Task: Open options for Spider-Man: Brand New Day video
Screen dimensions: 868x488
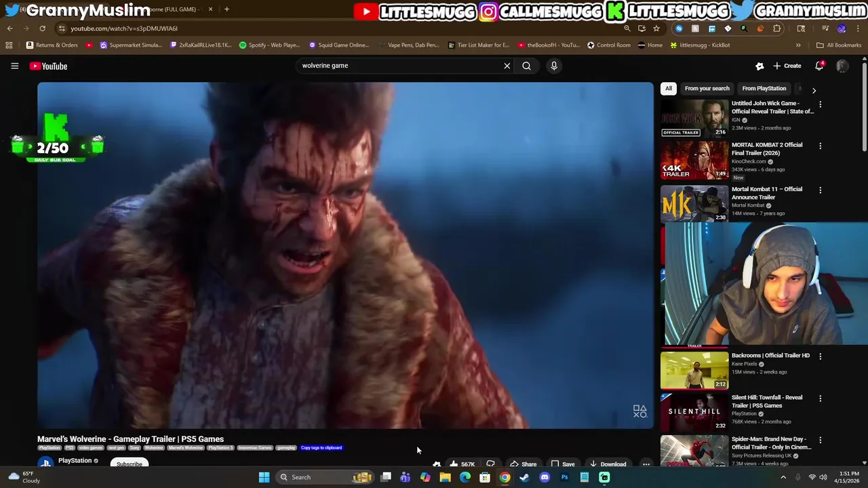Action: click(820, 440)
